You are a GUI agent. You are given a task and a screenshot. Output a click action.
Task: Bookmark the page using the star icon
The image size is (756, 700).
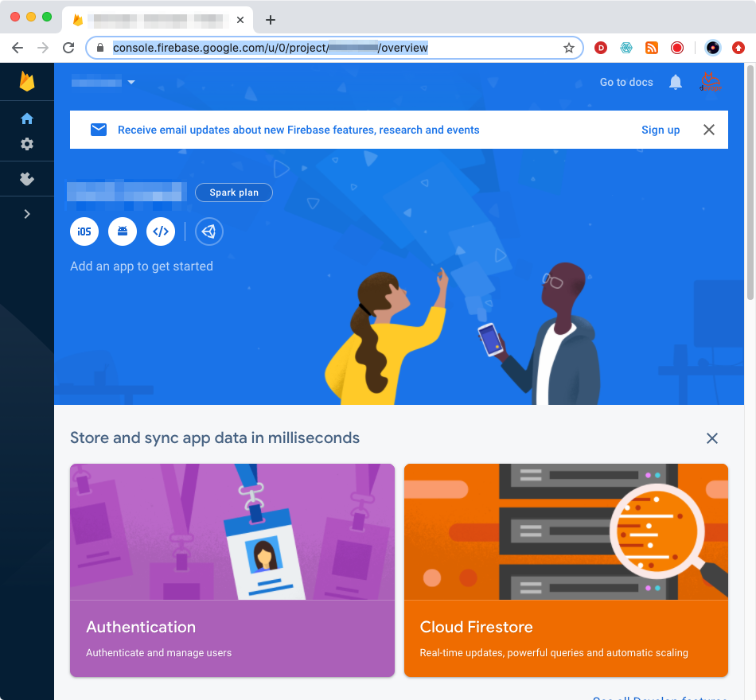pos(569,48)
